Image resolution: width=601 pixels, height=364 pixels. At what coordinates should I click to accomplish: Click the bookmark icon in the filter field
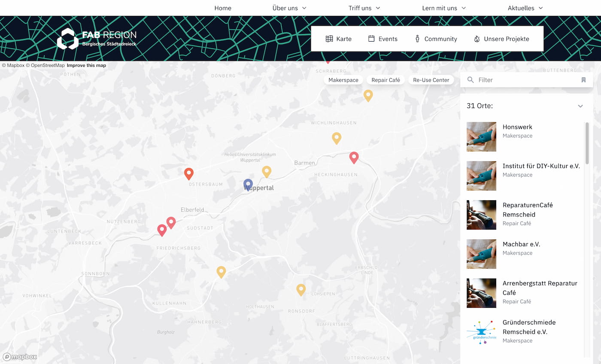[x=583, y=80]
